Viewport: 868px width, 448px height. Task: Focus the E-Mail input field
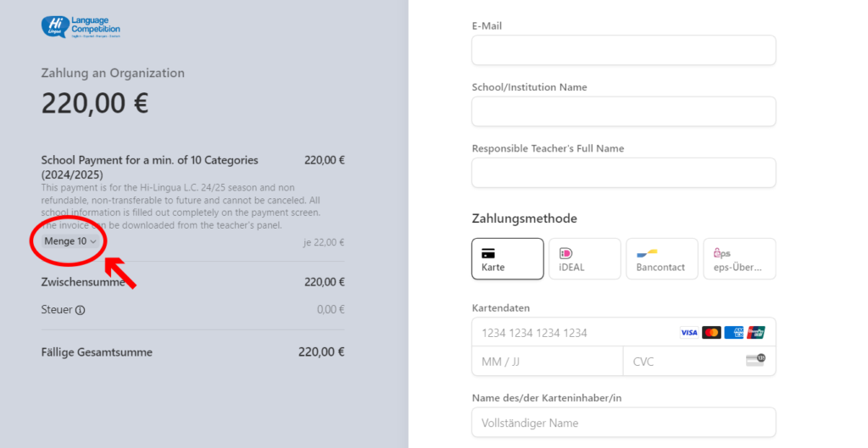coord(623,50)
